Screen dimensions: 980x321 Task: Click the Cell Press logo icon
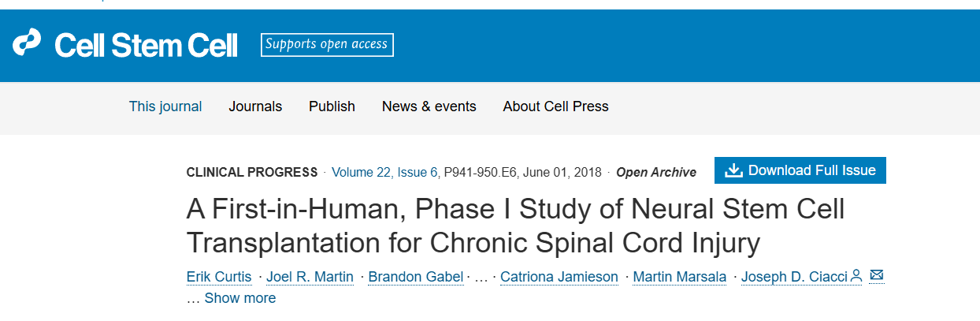click(x=27, y=43)
